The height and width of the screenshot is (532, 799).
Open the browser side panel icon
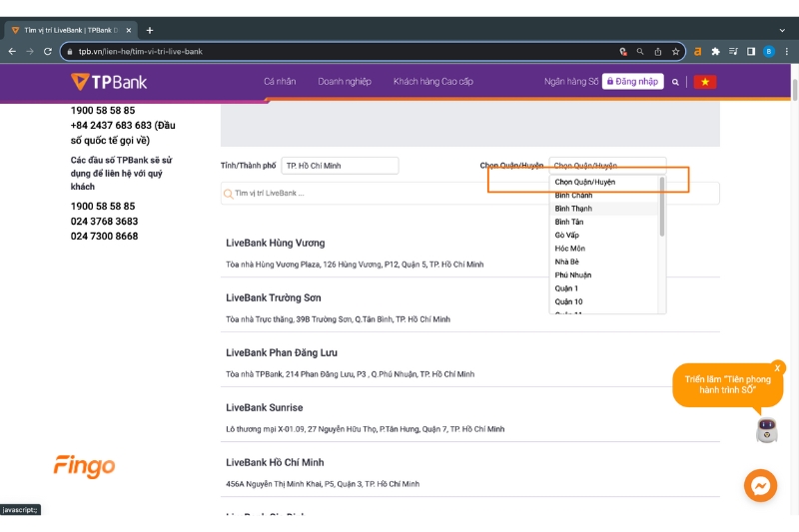point(751,52)
